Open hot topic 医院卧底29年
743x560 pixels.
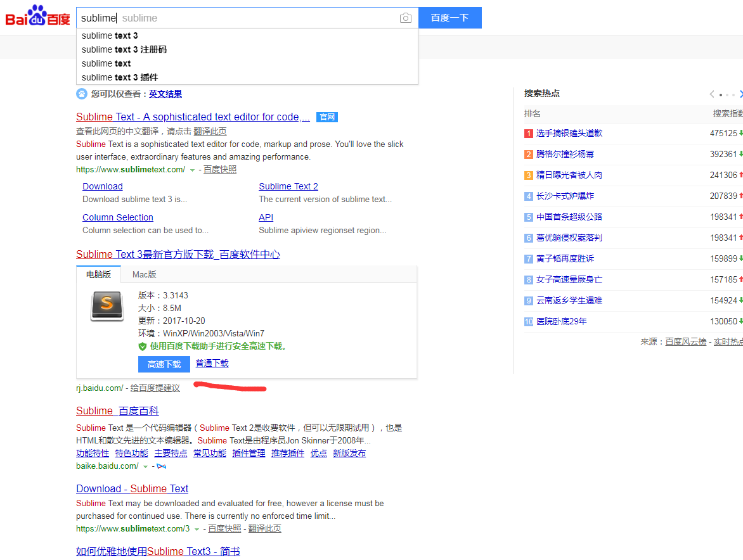click(x=562, y=321)
